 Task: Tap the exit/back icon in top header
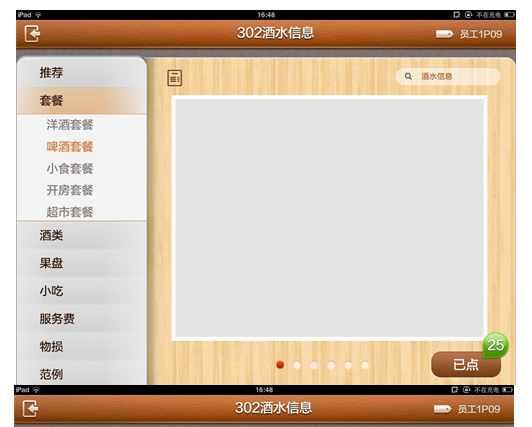pos(32,34)
